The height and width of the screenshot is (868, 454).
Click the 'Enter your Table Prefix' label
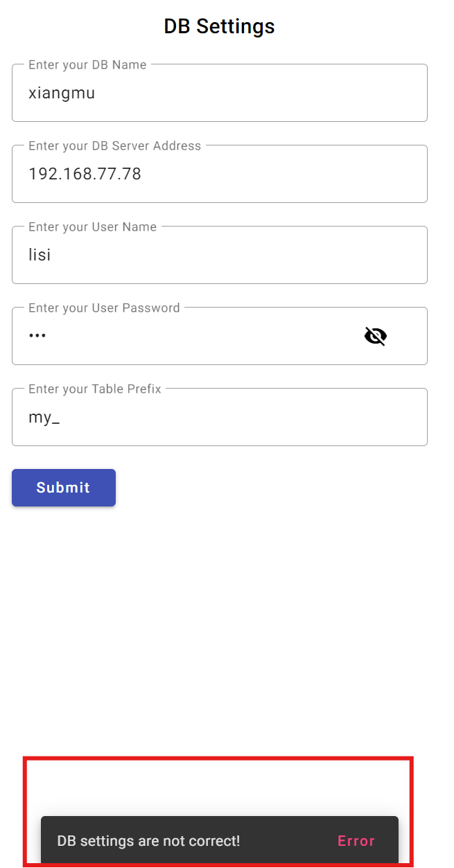click(95, 389)
